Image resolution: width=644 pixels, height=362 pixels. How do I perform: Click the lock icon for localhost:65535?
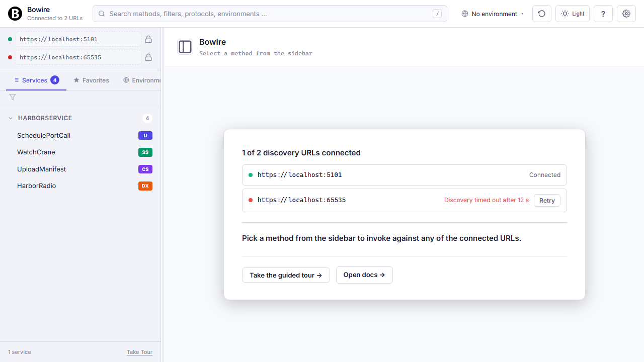coord(148,57)
